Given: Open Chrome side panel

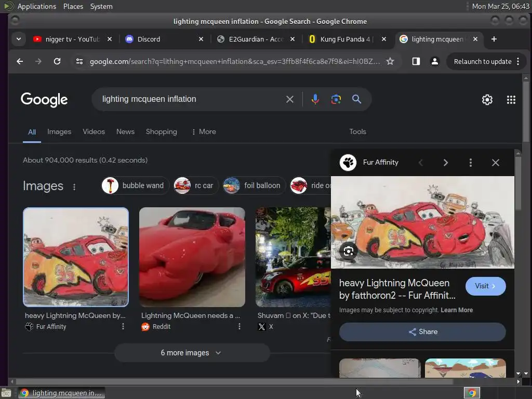Looking at the screenshot, I should (x=416, y=61).
